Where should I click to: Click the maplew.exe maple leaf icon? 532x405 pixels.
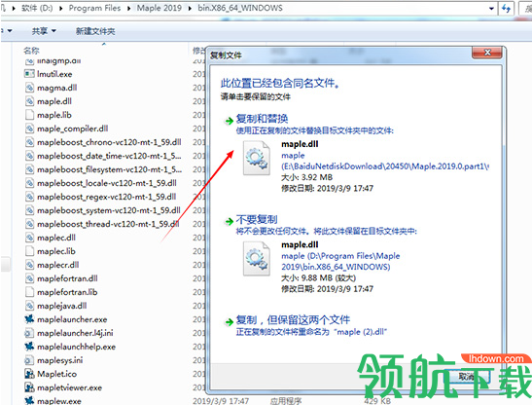pos(29,400)
